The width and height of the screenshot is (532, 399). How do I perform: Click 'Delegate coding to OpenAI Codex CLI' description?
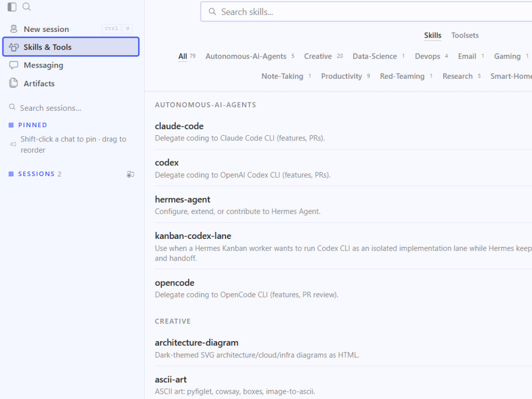(243, 175)
